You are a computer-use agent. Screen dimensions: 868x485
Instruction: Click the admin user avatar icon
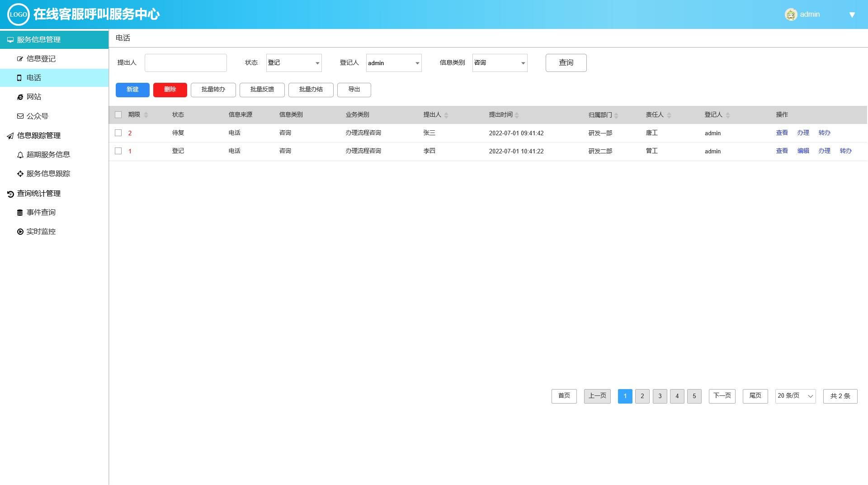point(791,14)
